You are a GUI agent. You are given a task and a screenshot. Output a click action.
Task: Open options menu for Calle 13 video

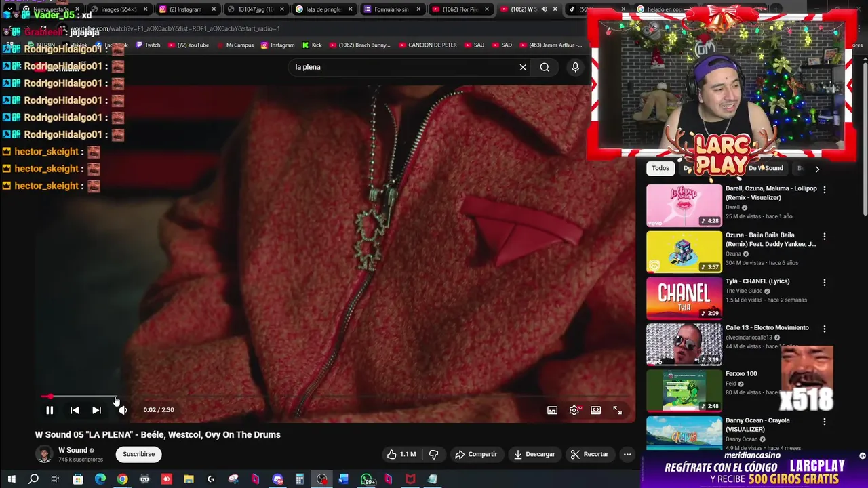[825, 329]
